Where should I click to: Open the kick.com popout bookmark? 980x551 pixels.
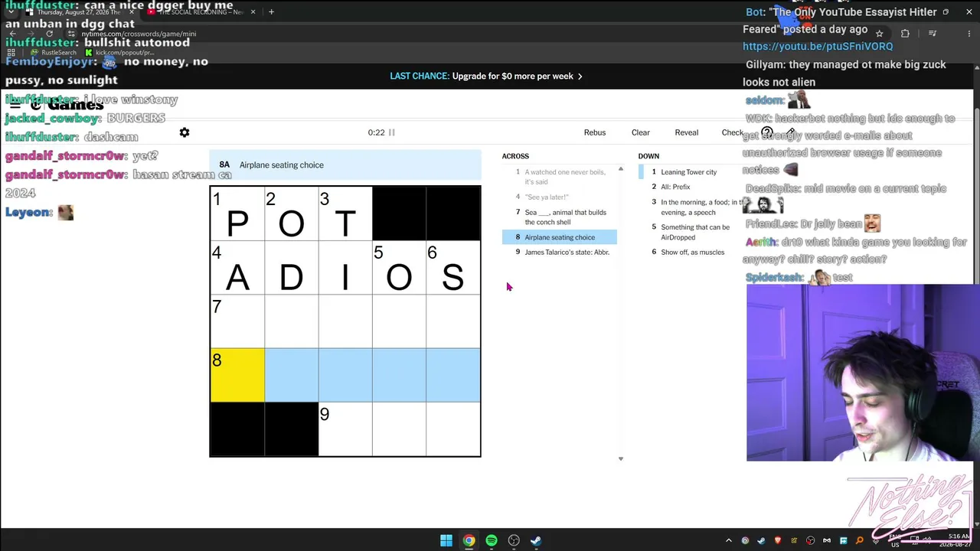(120, 53)
